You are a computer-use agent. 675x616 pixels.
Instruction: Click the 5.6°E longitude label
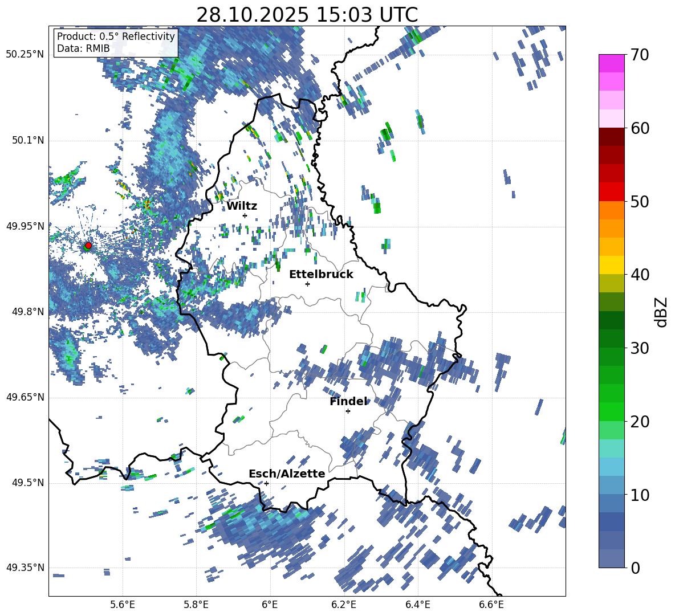123,605
